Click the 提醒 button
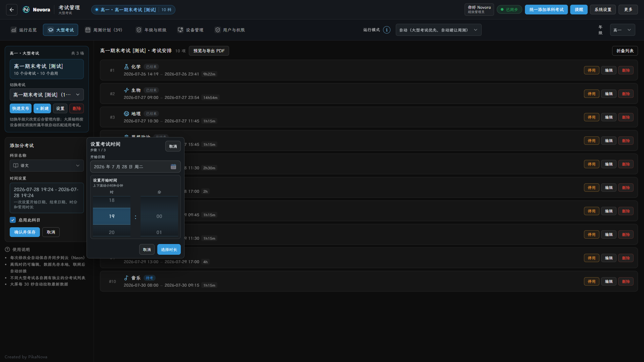644x362 pixels. pos(579,10)
